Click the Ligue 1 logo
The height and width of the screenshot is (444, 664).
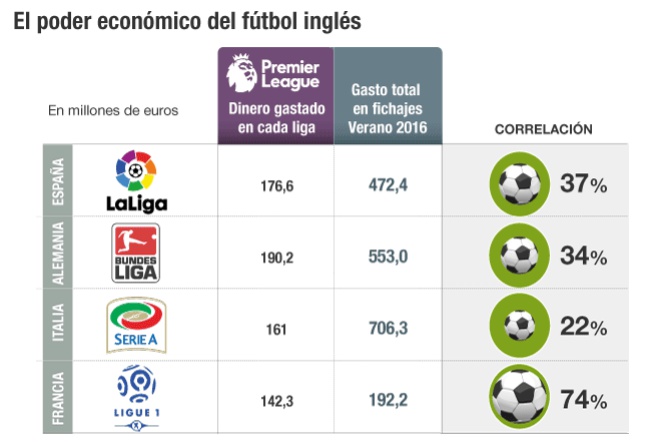[136, 398]
